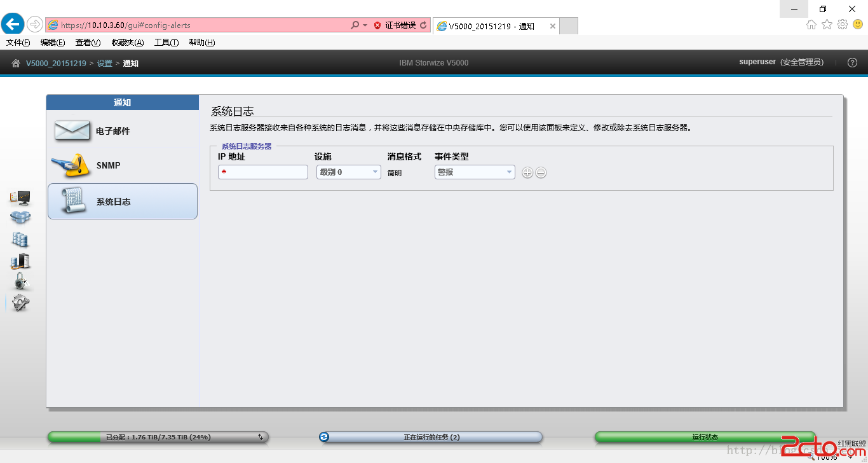The image size is (868, 463).
Task: Click the home icon in the breadcrumb
Action: click(16, 63)
